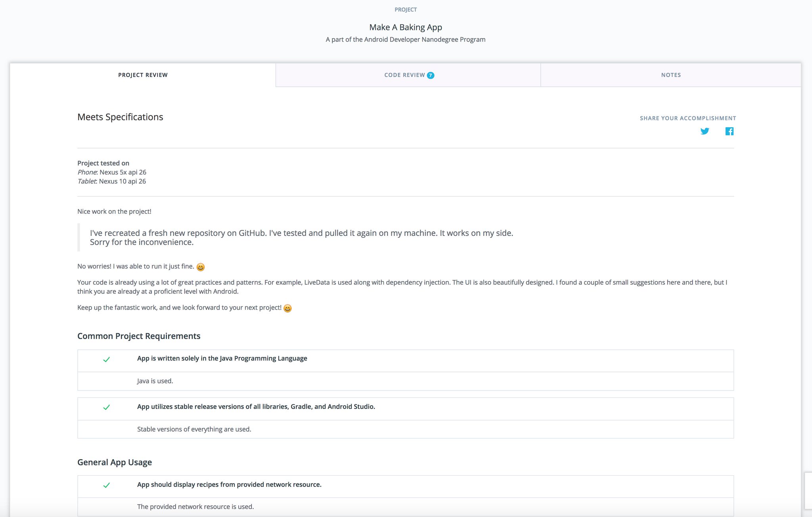Image resolution: width=812 pixels, height=517 pixels.
Task: Click the 'Java is used.' reviewer comment
Action: click(x=155, y=381)
